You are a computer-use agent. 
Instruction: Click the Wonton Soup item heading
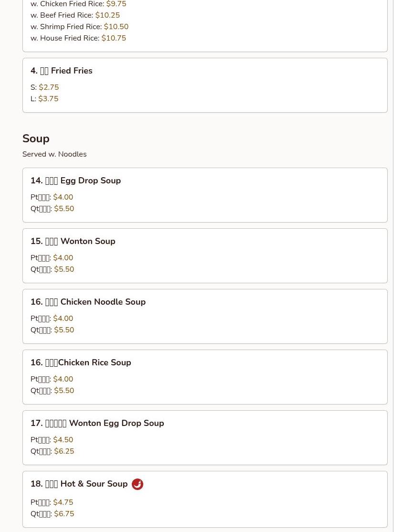click(x=73, y=241)
